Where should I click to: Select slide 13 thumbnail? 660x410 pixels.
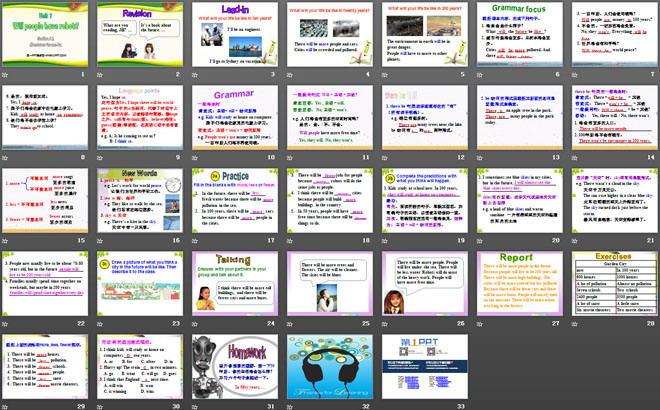[520, 117]
